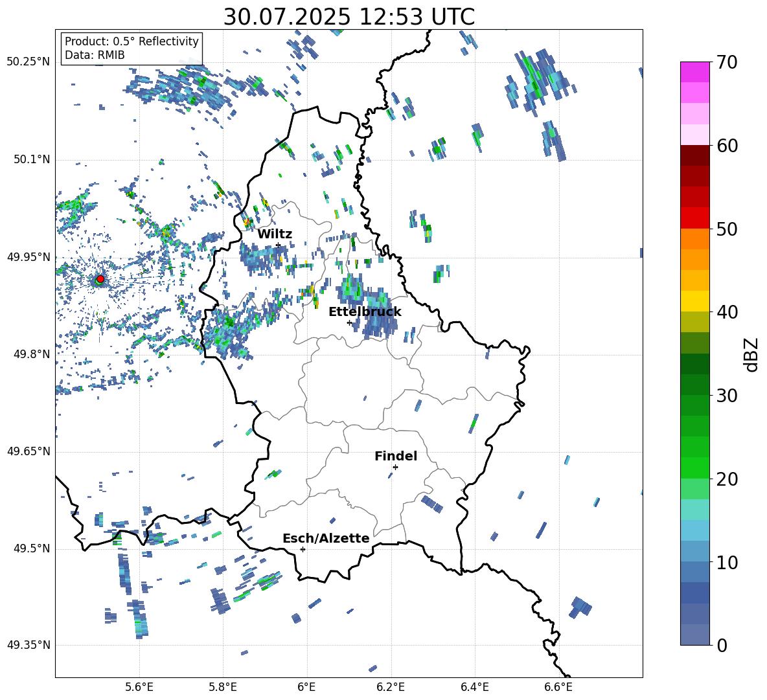Click the magenta top colorbar segment

(694, 73)
